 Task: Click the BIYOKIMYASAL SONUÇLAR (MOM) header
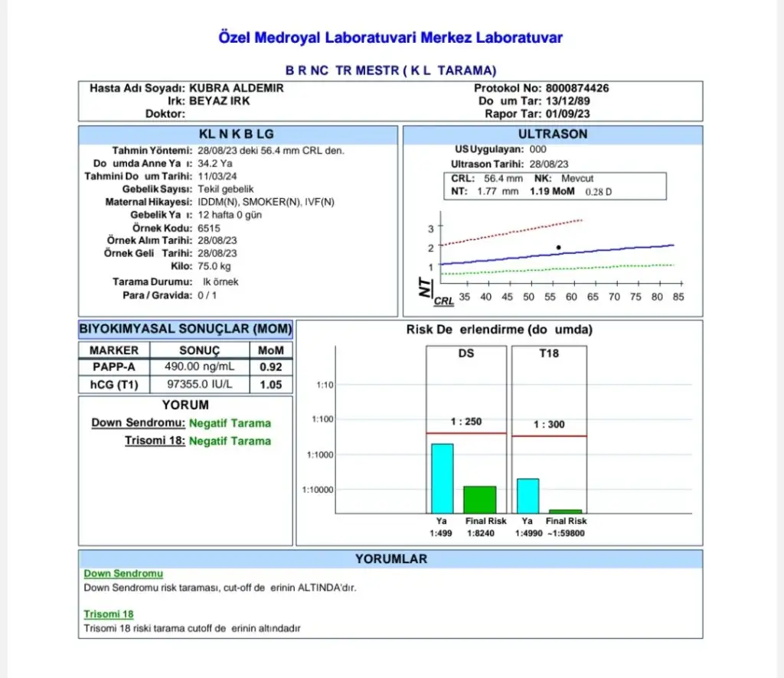pyautogui.click(x=185, y=329)
